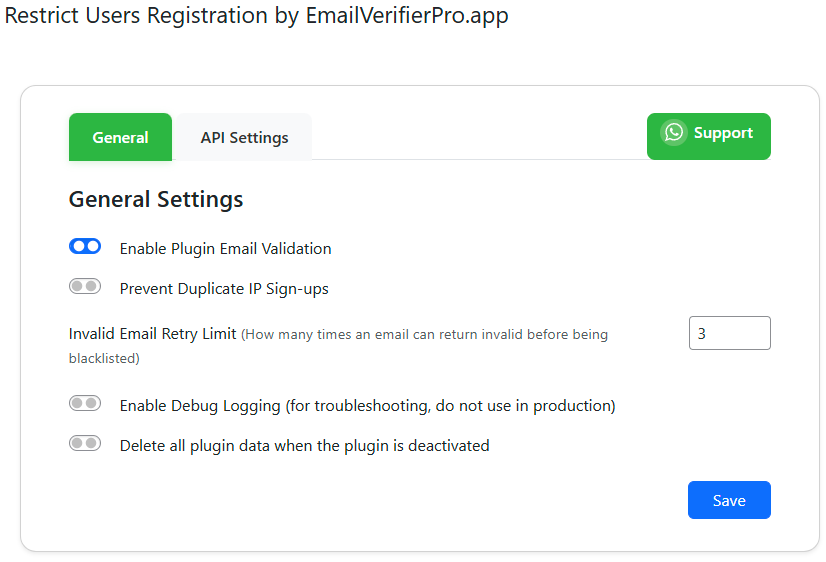Click the 'Prevent Duplicate IP Sign-ups' label
This screenshot has width=826, height=562.
[x=224, y=289]
